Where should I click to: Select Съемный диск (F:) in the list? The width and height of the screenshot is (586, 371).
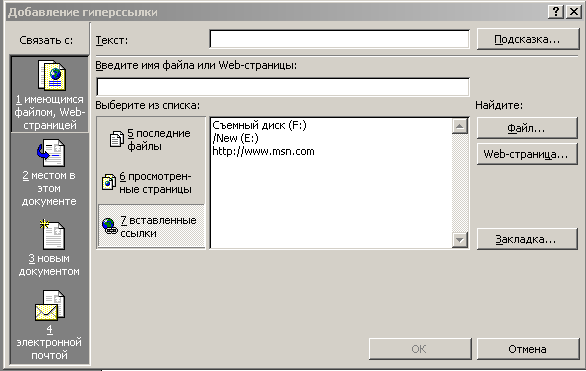coord(259,125)
